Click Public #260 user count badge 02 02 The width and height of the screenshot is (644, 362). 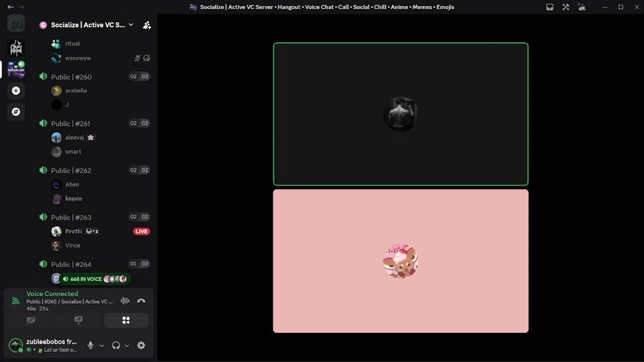tap(139, 76)
